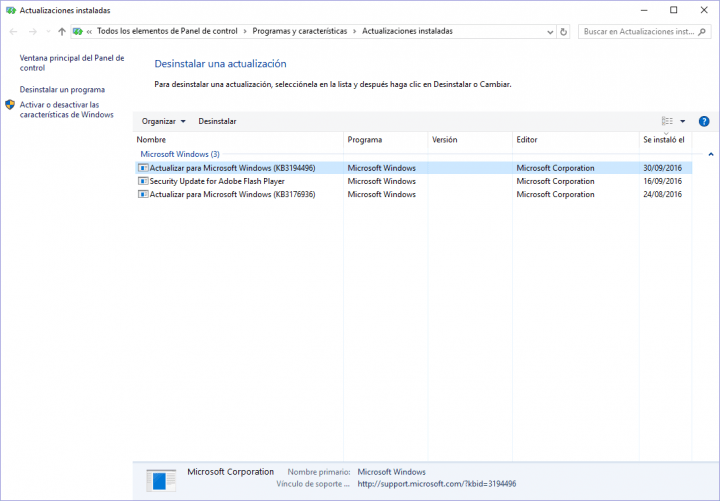Open support link for kbid=3194496

[437, 484]
